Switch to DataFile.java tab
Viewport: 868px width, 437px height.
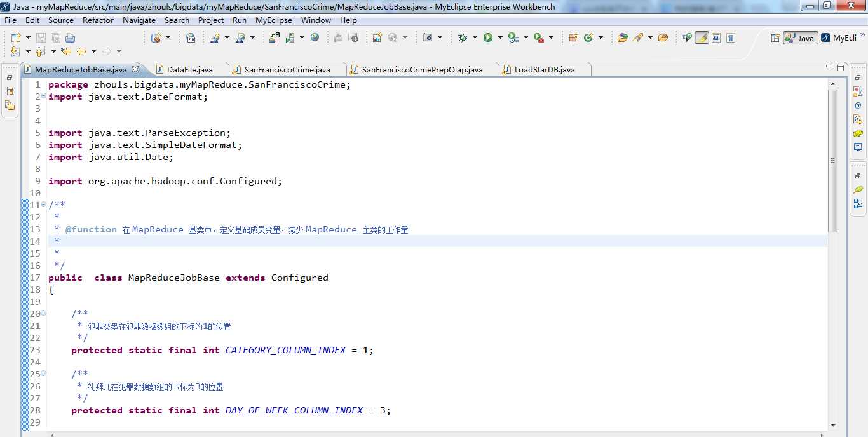click(189, 69)
